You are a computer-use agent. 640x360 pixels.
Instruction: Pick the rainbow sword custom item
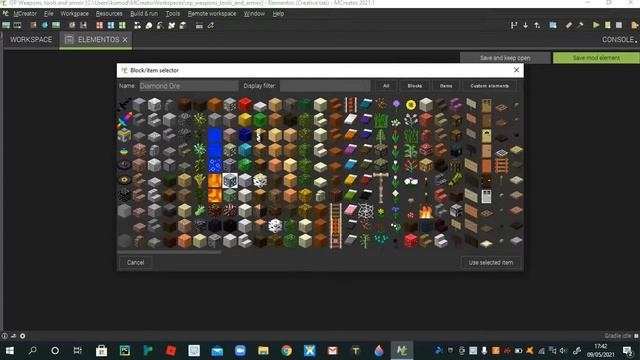[124, 120]
